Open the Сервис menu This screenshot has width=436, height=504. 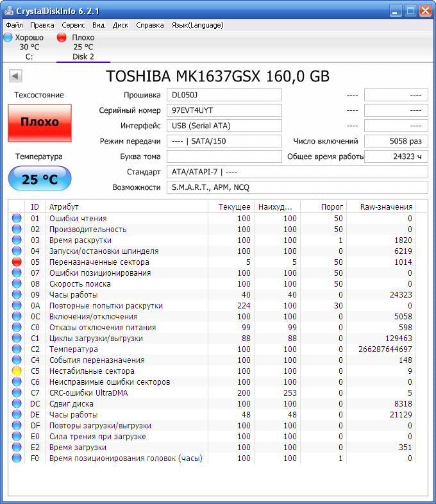point(73,25)
